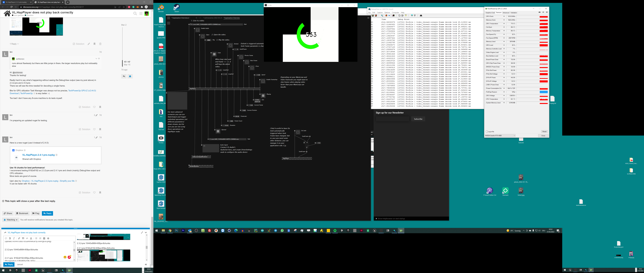The image size is (644, 273).
Task: Open the GPU-Z hamburger menu icon
Action: point(547,12)
